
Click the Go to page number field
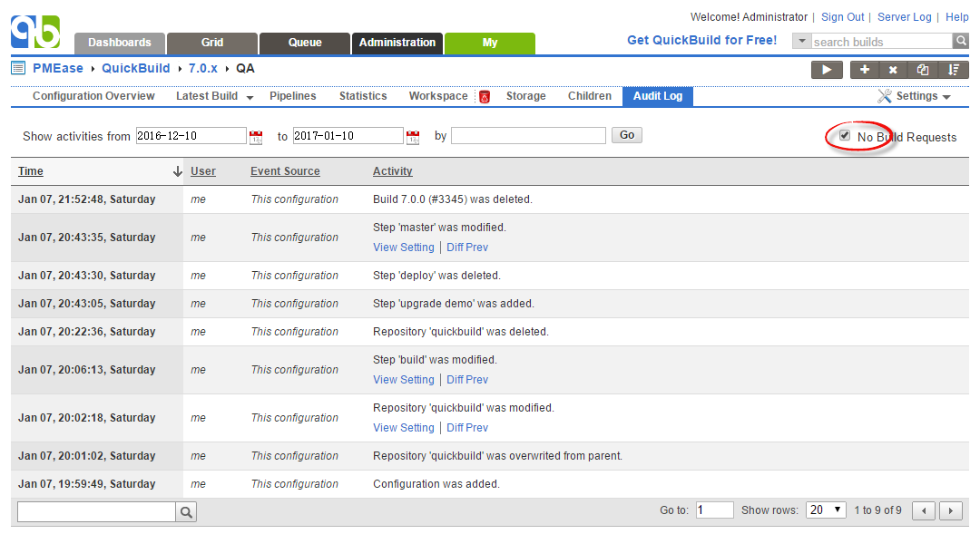pyautogui.click(x=714, y=510)
